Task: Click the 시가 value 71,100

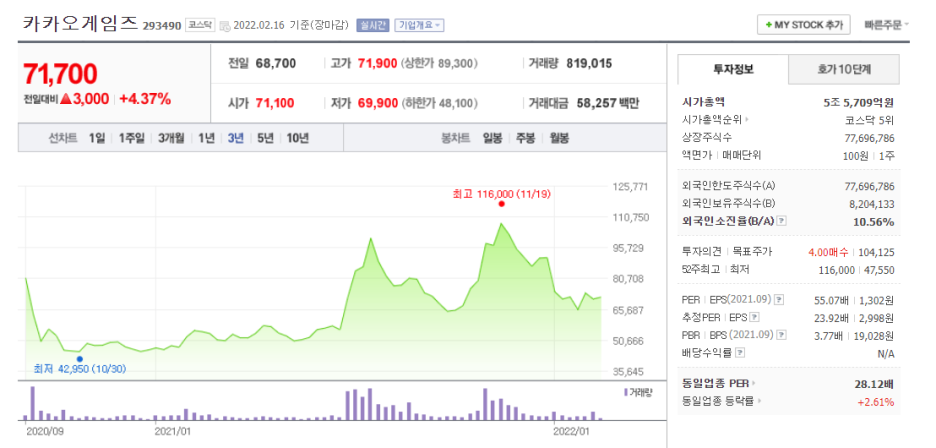Action: pyautogui.click(x=275, y=103)
